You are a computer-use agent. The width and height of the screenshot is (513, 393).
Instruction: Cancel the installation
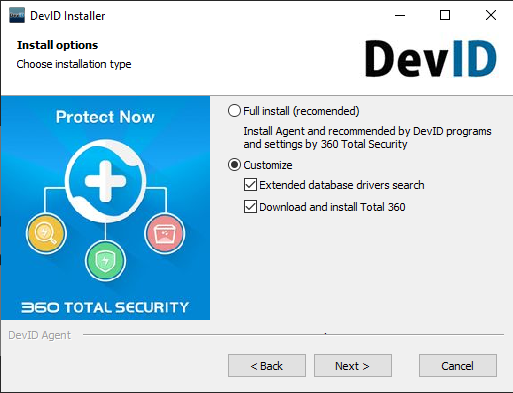coord(458,366)
